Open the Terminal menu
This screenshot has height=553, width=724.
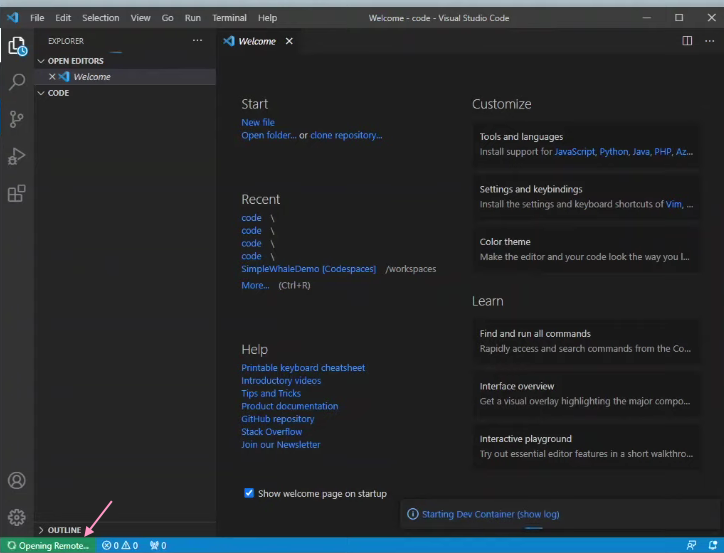229,18
